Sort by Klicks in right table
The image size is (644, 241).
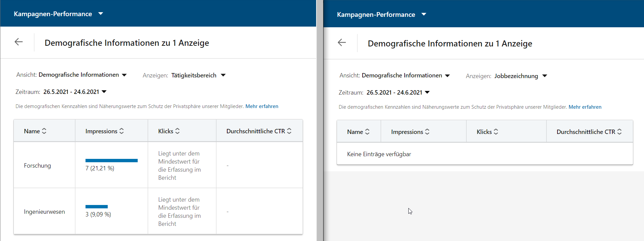pos(487,132)
